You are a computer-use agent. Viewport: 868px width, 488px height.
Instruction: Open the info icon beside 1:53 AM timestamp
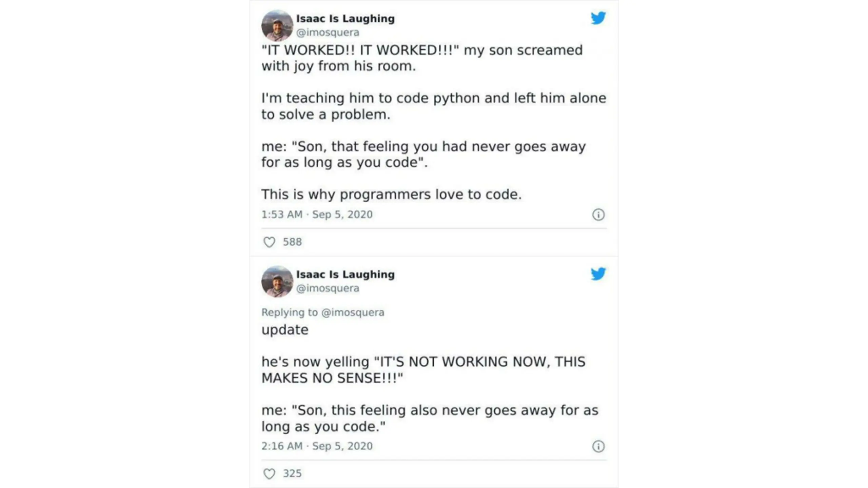tap(598, 215)
